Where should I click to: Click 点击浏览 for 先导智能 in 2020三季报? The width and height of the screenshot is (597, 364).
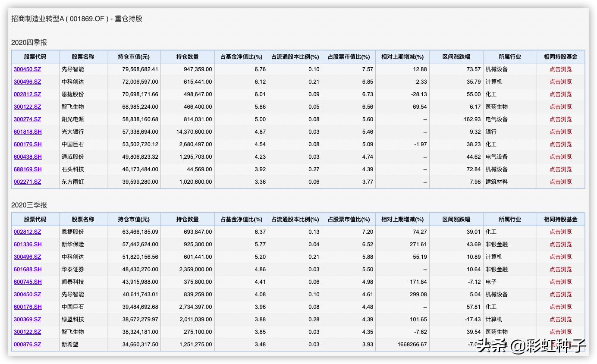coord(560,294)
